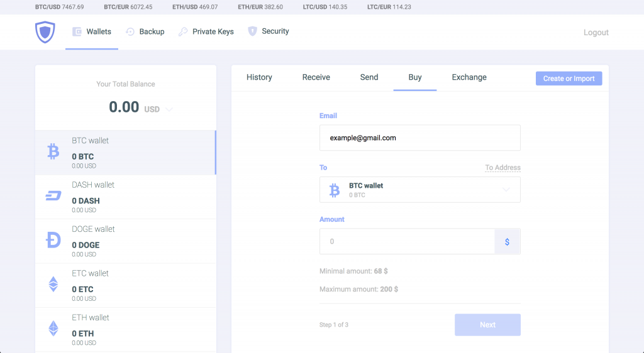The width and height of the screenshot is (644, 353).
Task: Click the Logout link
Action: pos(596,33)
